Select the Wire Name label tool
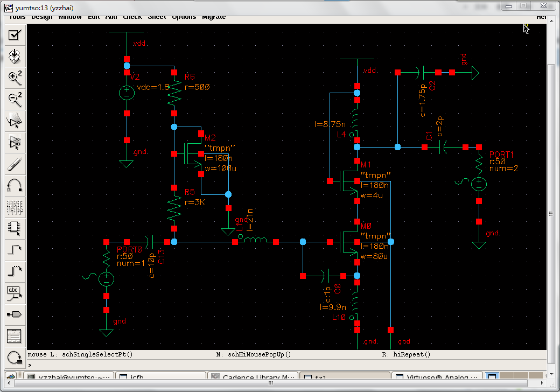The width and height of the screenshot is (560, 392). (15, 293)
